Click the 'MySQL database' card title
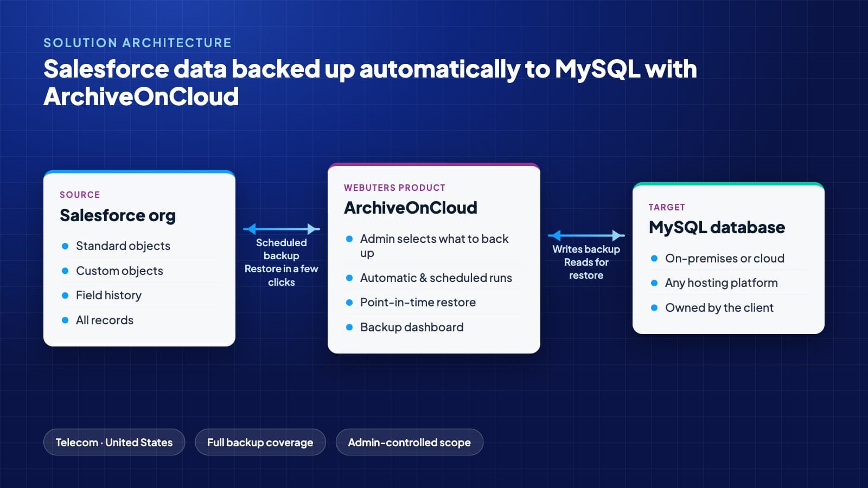Screen dimensions: 868x488 click(717, 227)
